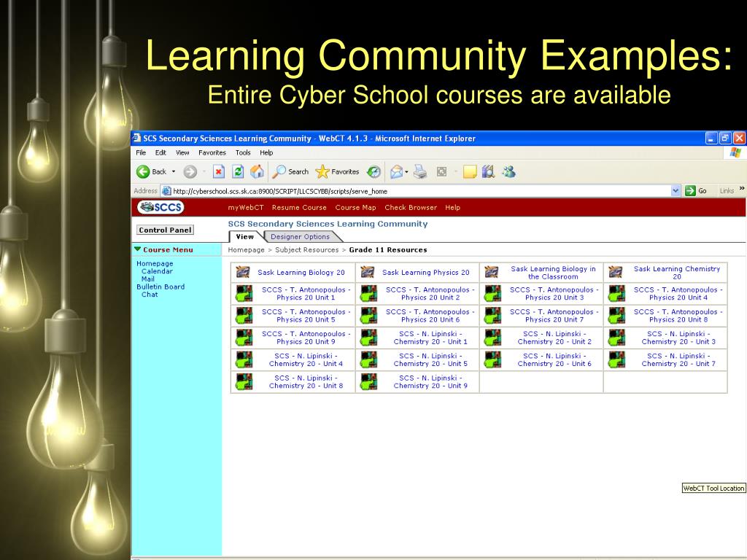Go to browser Home icon
The image size is (747, 560).
point(258,171)
